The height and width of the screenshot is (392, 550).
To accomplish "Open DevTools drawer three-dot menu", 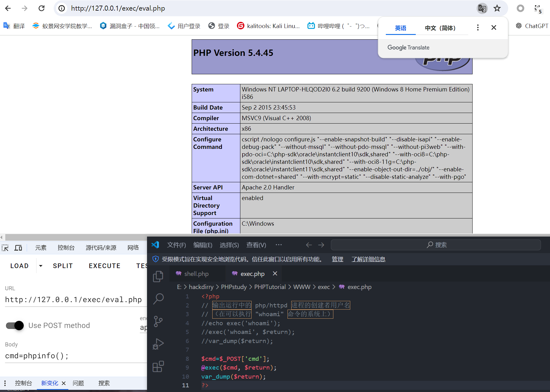I will tap(5, 383).
